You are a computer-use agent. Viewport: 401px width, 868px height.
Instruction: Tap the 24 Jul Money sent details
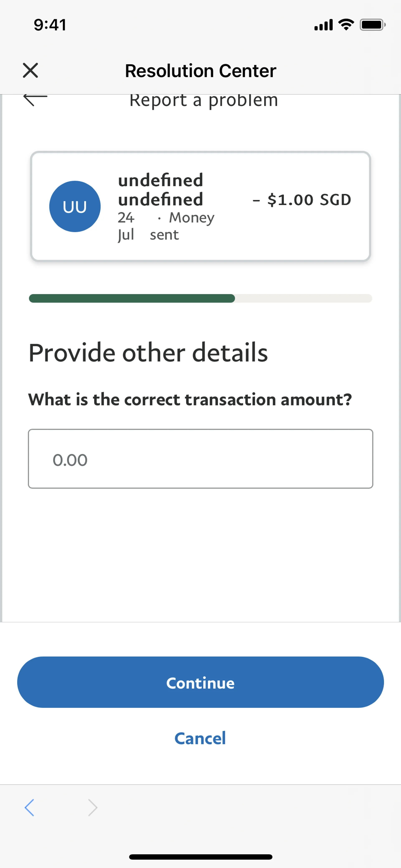point(165,226)
